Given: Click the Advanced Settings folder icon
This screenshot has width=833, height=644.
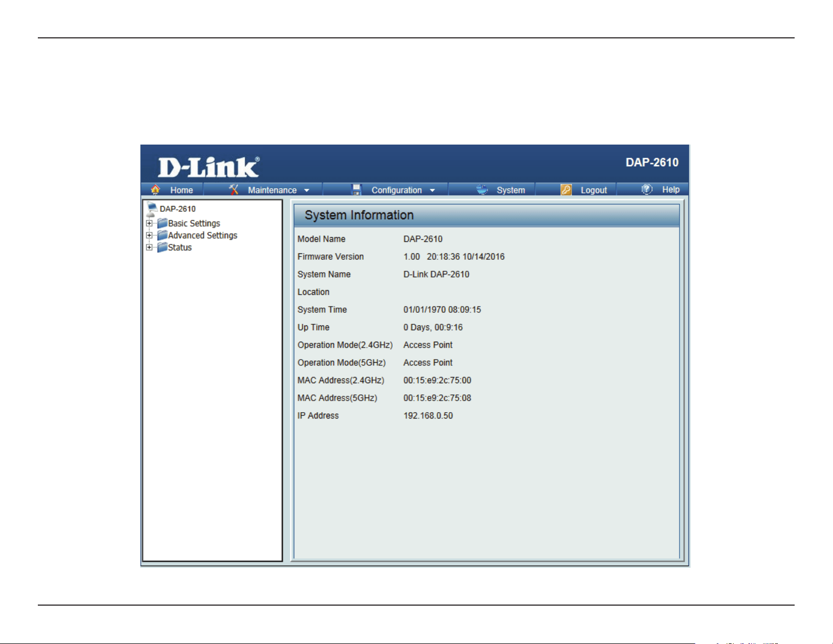Looking at the screenshot, I should (x=162, y=236).
